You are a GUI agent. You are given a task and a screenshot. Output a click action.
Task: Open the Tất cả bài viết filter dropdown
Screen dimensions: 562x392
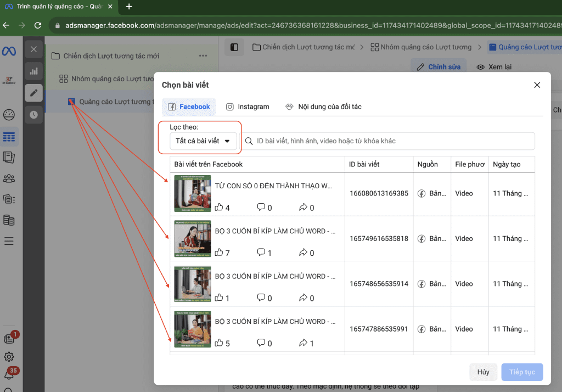pyautogui.click(x=203, y=141)
